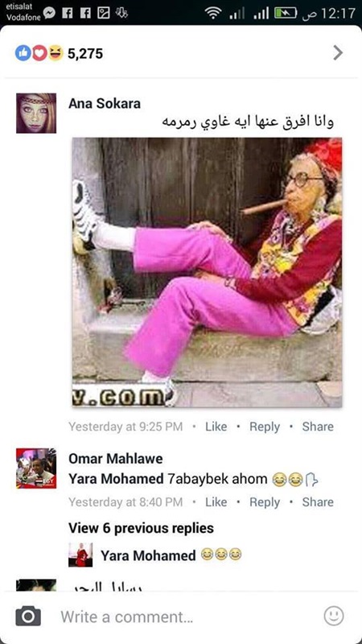Open the emoji picker smiley icon
362x644 pixels.
(333, 616)
